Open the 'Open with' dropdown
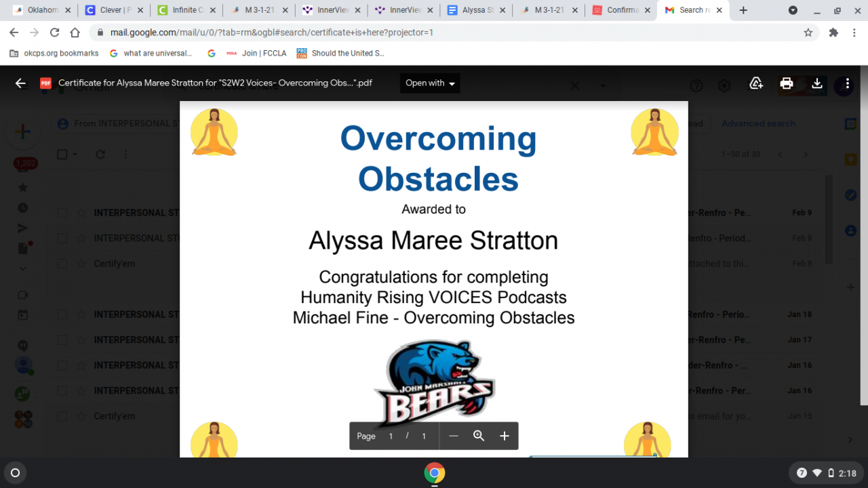This screenshot has height=488, width=868. (430, 83)
